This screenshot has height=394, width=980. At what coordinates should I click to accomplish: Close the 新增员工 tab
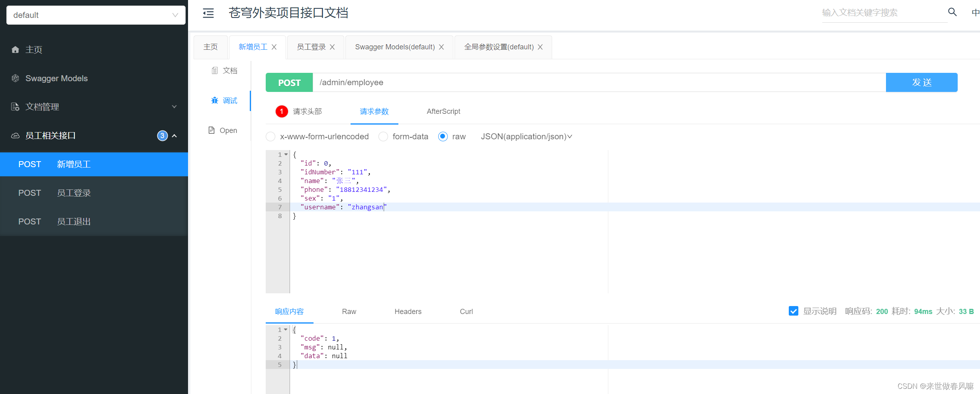pyautogui.click(x=274, y=47)
